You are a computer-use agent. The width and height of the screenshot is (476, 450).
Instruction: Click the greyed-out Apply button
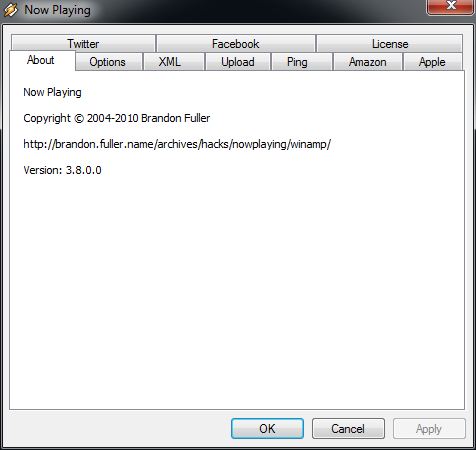point(429,429)
